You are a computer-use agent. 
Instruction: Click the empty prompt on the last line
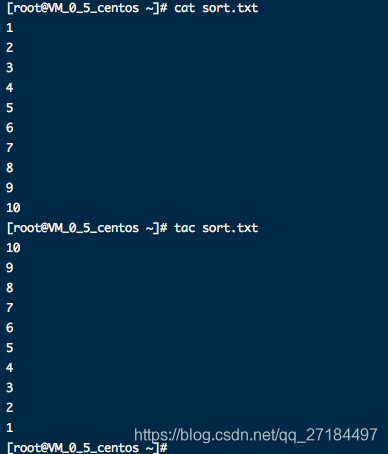tap(87, 448)
